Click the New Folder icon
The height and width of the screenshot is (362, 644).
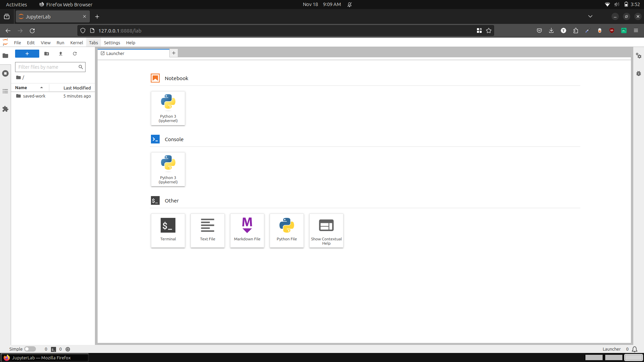click(47, 54)
